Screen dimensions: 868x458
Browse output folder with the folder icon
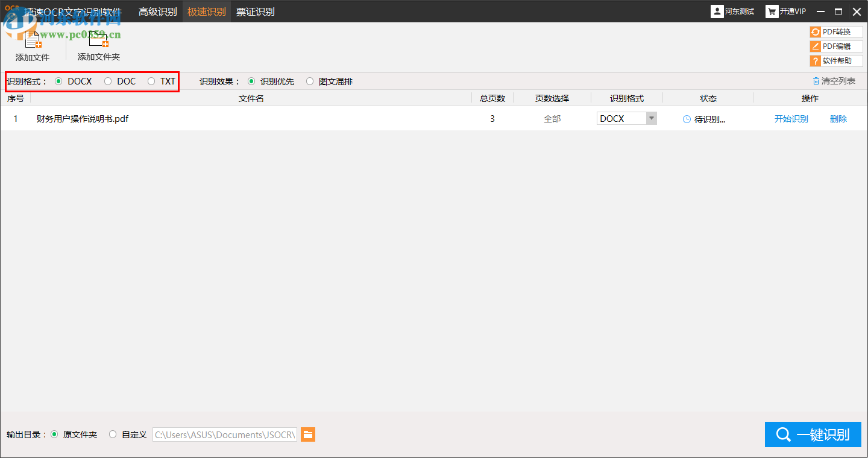coord(308,434)
